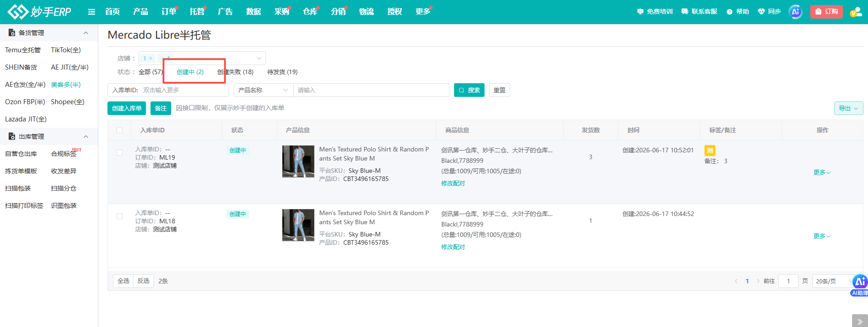Click the yellow 测 tag icon
Image resolution: width=868 pixels, height=327 pixels.
click(710, 151)
